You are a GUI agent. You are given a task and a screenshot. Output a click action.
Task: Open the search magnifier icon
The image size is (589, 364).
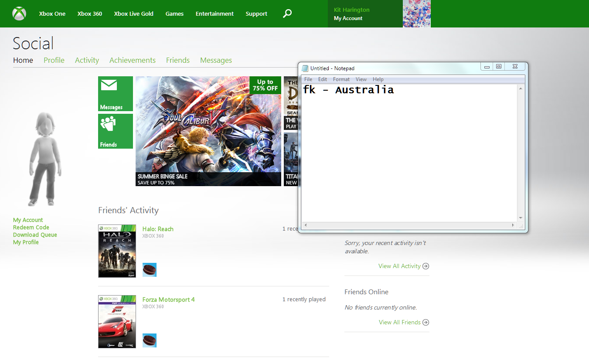click(x=287, y=14)
